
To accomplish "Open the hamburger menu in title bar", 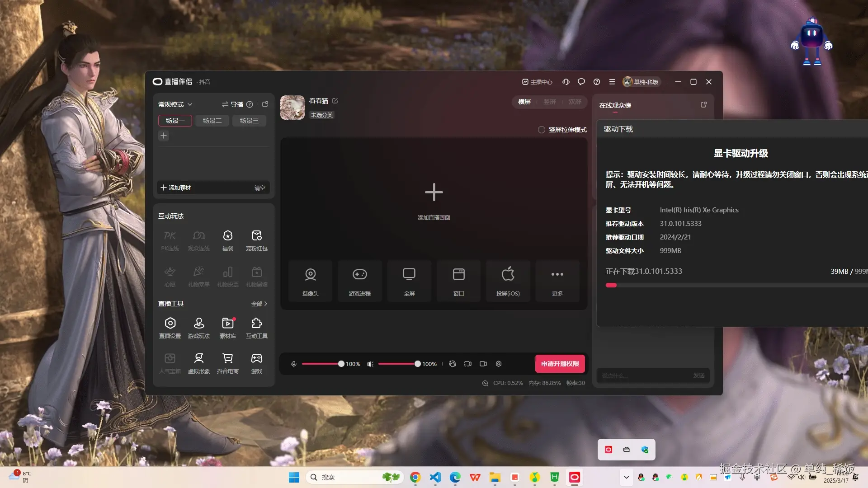I will 612,82.
